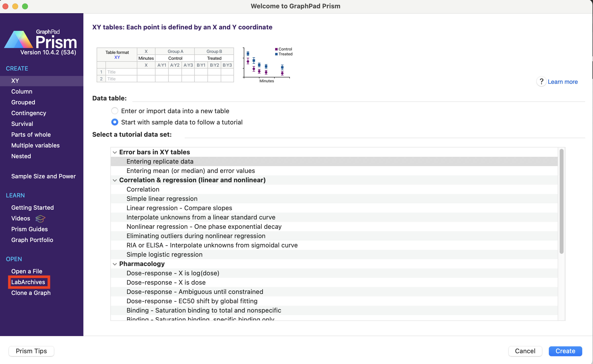The height and width of the screenshot is (364, 593).
Task: Select 'Enter or import data into a new table'
Action: click(x=115, y=111)
